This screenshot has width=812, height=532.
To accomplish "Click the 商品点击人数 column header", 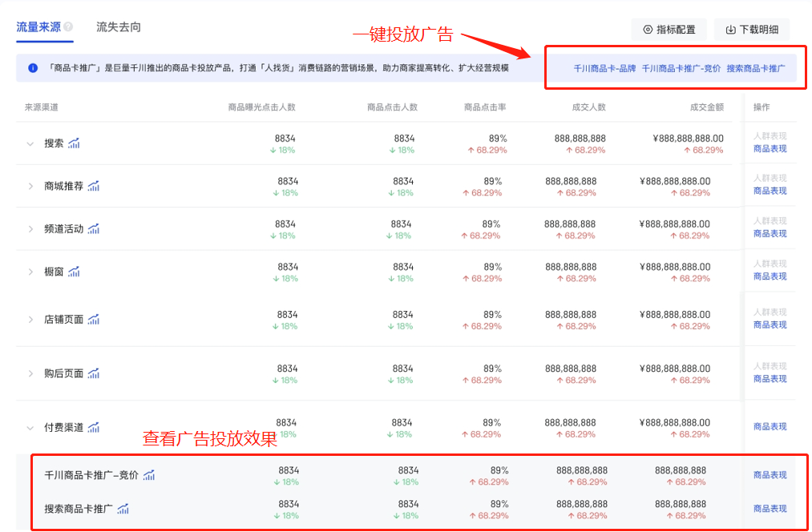I will [393, 107].
